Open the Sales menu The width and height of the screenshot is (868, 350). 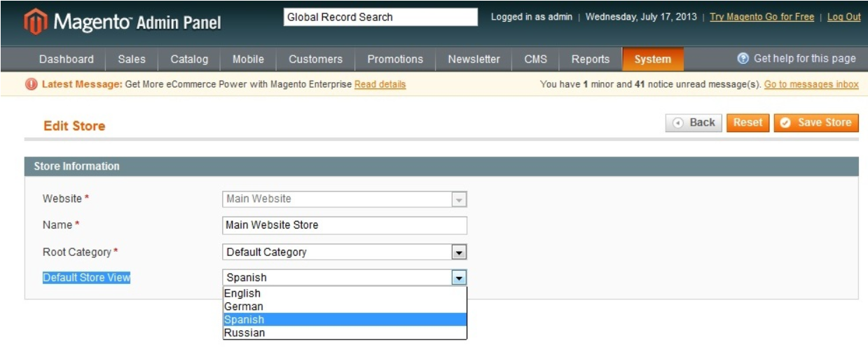(132, 60)
